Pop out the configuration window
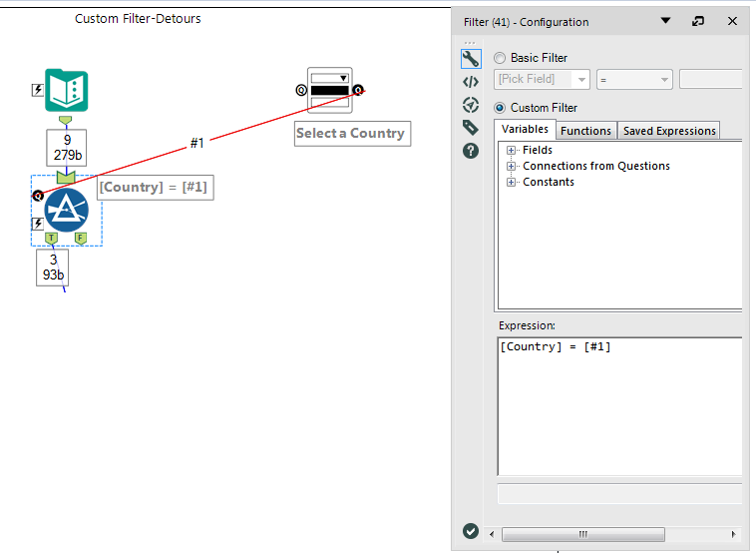The height and width of the screenshot is (553, 756). coord(698,21)
